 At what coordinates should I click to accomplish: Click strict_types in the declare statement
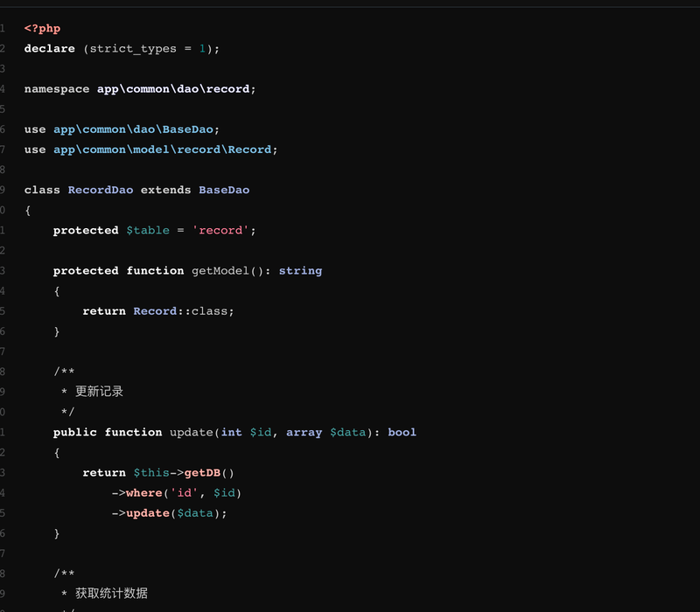coord(133,49)
